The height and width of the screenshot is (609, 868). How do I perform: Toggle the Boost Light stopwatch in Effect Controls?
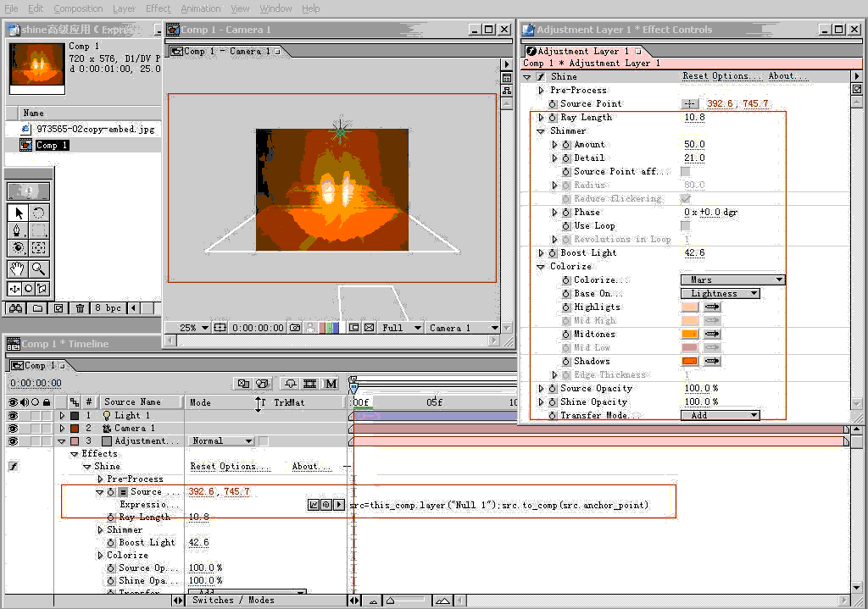coord(553,252)
